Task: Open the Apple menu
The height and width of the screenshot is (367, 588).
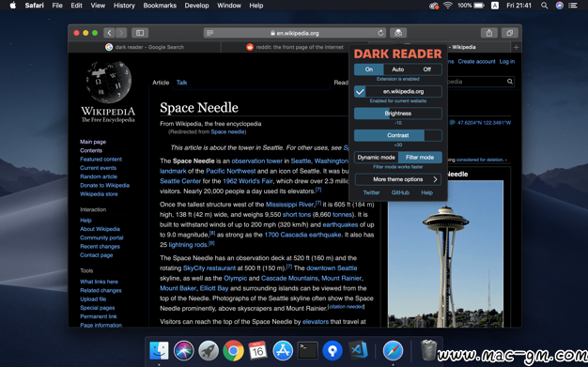Action: click(x=13, y=6)
